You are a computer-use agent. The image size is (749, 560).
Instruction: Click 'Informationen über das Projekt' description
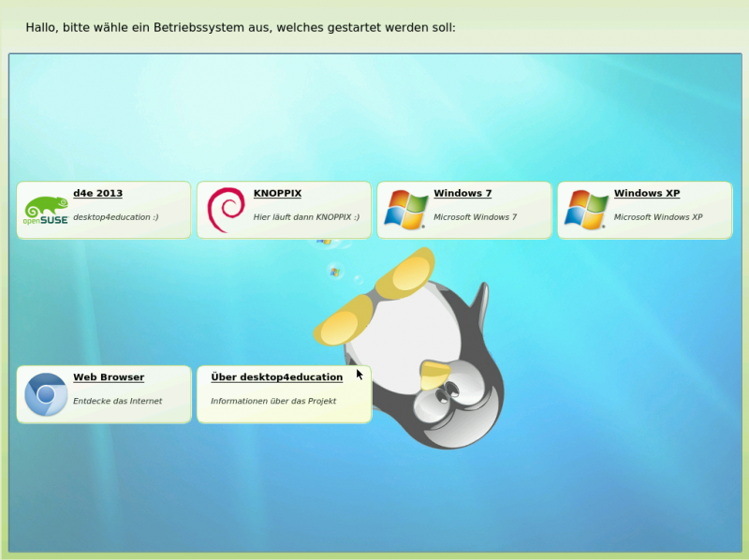(x=273, y=401)
